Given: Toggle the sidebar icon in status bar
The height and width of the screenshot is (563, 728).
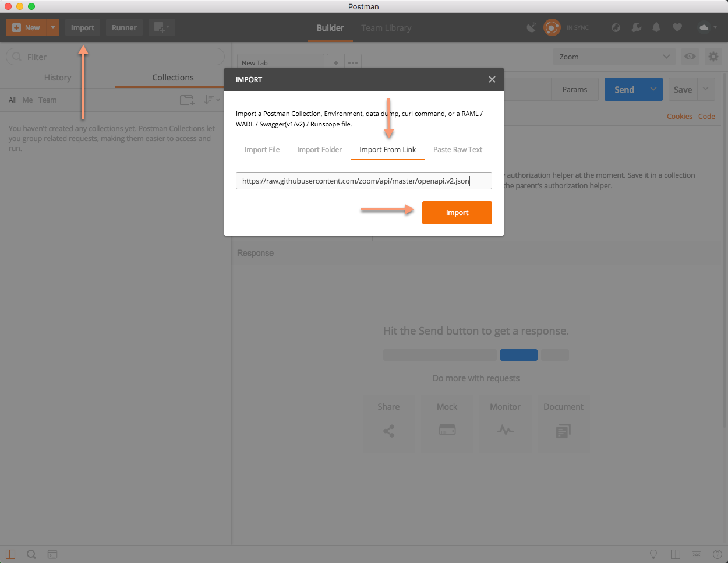Looking at the screenshot, I should tap(10, 554).
